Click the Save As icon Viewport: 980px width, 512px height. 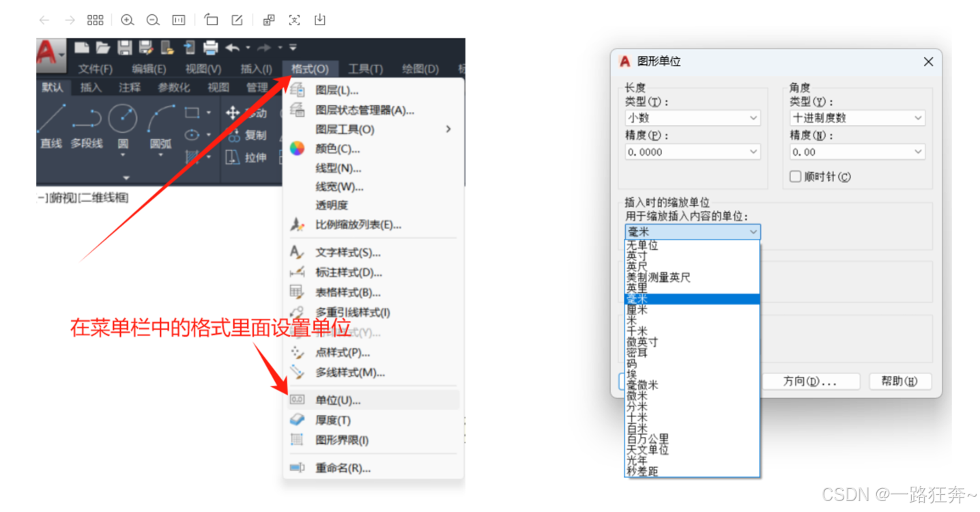[146, 47]
